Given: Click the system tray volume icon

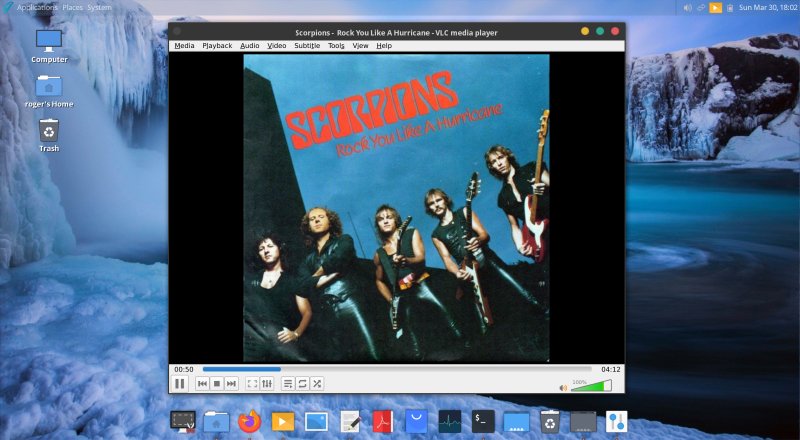Looking at the screenshot, I should (687, 8).
